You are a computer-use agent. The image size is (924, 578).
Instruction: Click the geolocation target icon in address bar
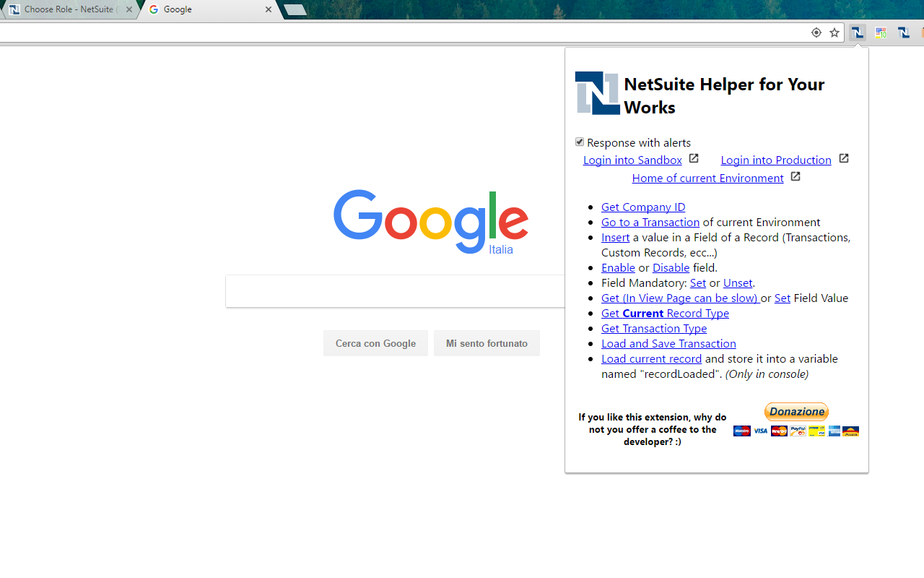pos(816,33)
